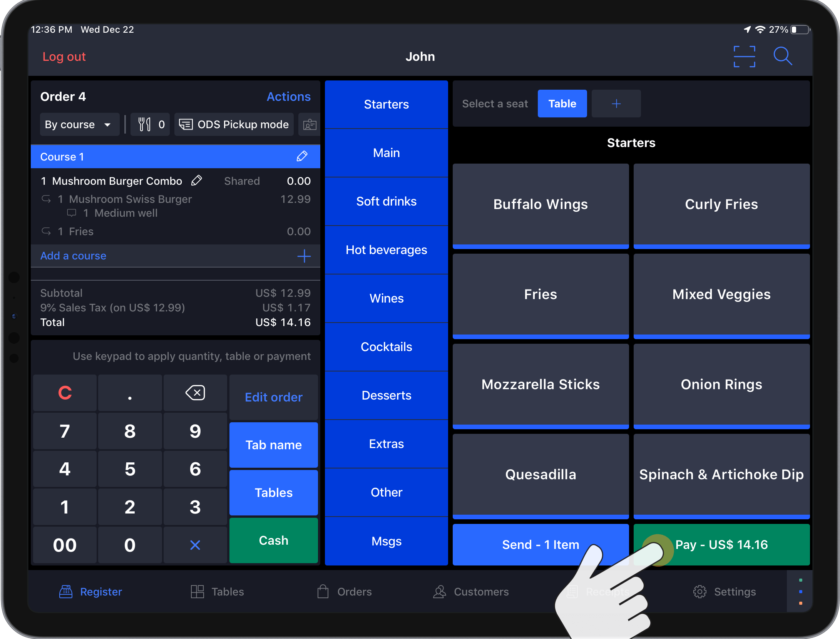Tap the plus button next to Table
The image size is (840, 639).
[616, 103]
